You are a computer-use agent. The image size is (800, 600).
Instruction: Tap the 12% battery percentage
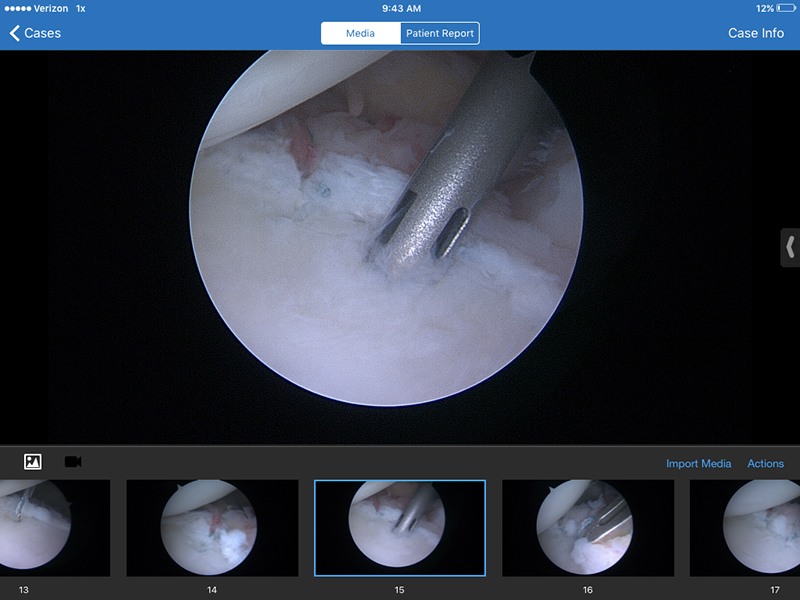pos(765,9)
